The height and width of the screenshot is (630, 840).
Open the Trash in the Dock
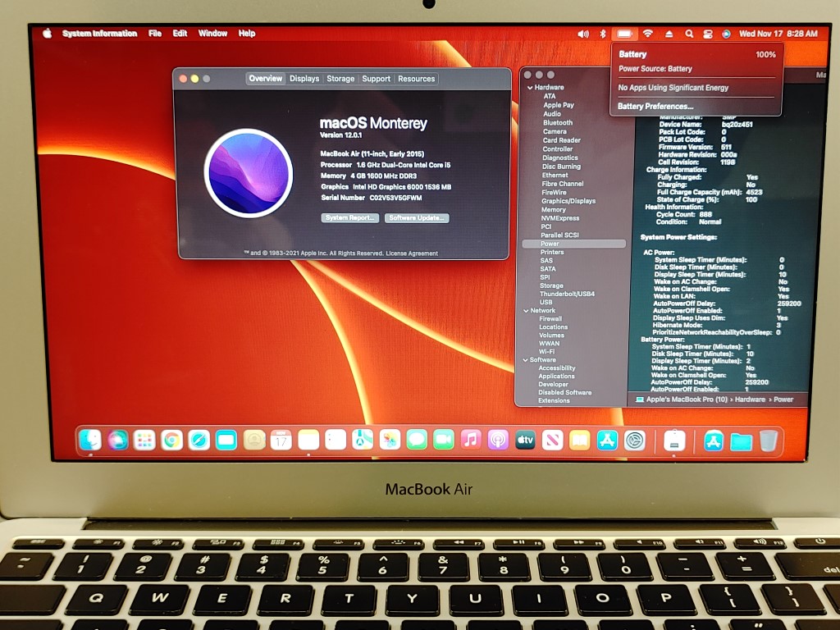coord(768,441)
